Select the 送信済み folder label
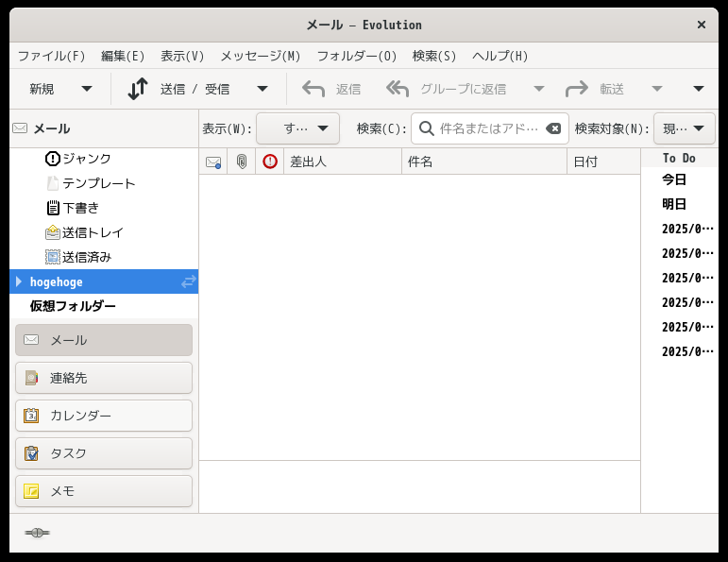Image resolution: width=728 pixels, height=562 pixels. [87, 257]
